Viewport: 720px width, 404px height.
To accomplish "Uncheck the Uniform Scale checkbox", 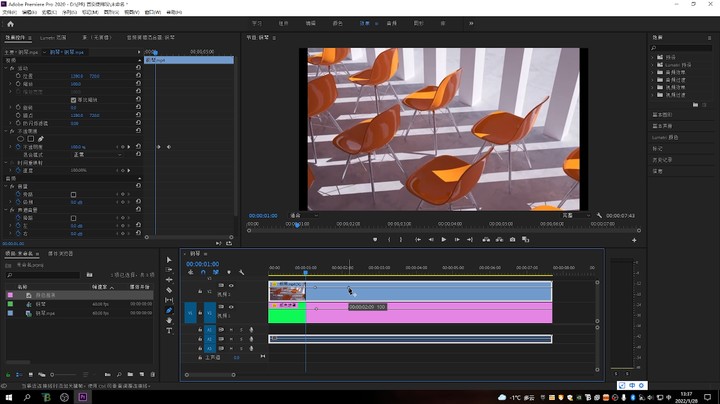I will click(x=73, y=100).
